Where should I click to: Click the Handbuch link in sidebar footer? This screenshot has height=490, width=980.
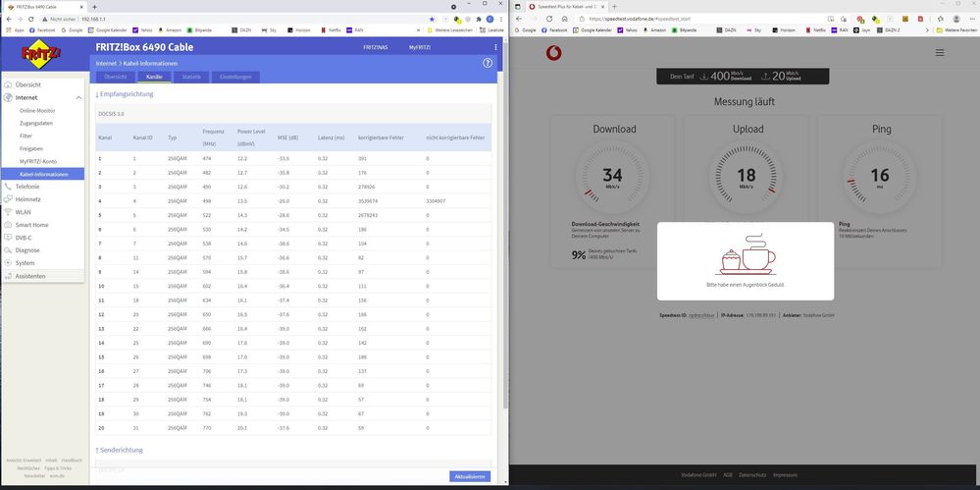pyautogui.click(x=72, y=461)
